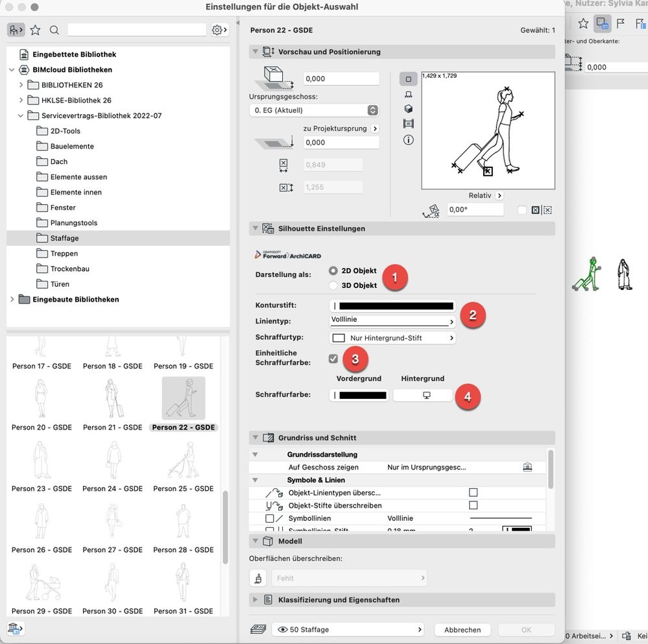Viewport: 648px width, 644px height.
Task: Select the side view preview icon
Action: tap(408, 95)
